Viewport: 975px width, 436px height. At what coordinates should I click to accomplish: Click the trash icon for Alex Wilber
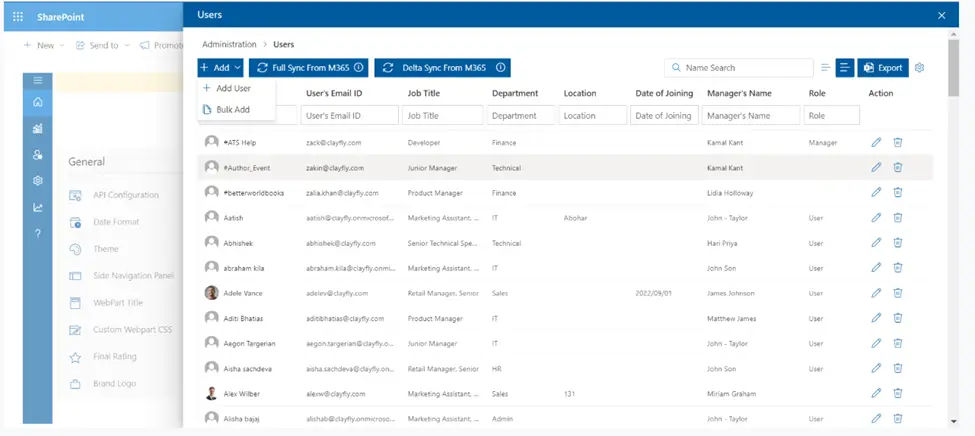pyautogui.click(x=897, y=394)
